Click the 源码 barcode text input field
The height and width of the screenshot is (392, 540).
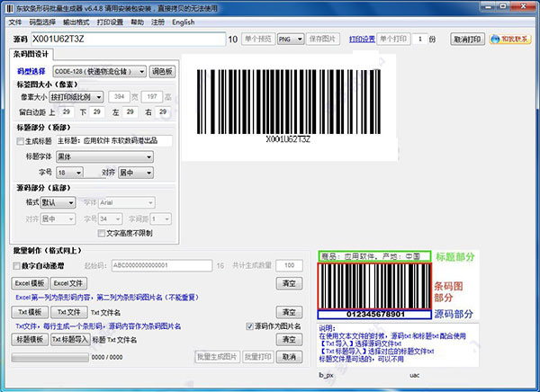pyautogui.click(x=126, y=40)
